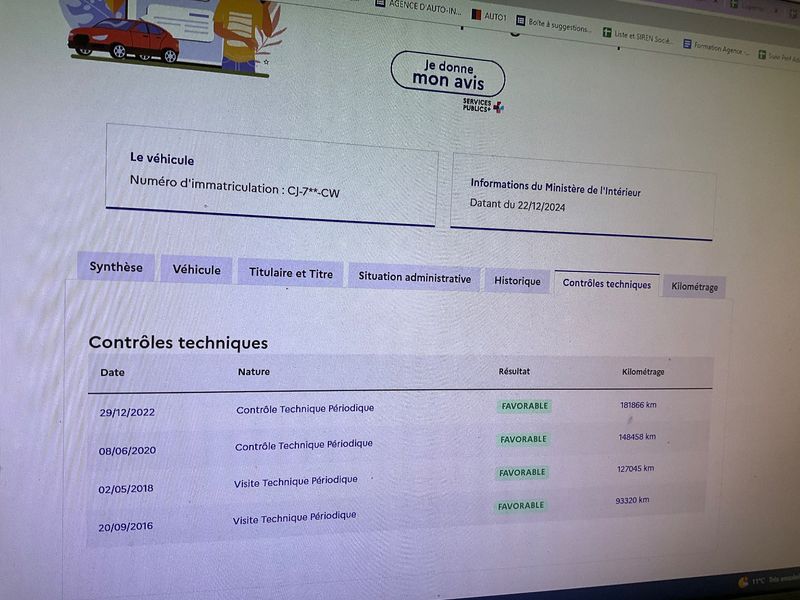800x600 pixels.
Task: Click the 181866 km mileage value
Action: click(x=638, y=405)
